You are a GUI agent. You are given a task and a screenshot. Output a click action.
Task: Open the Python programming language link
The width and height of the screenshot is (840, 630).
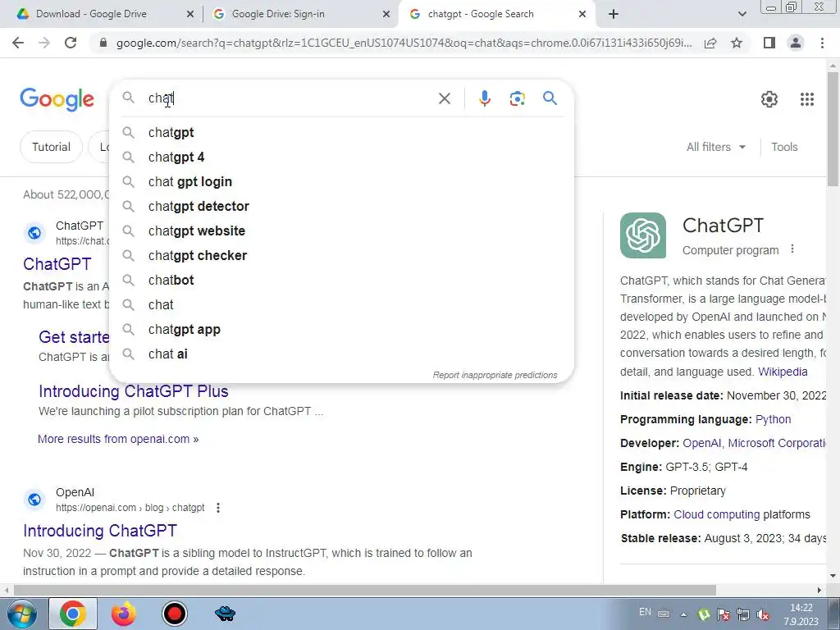tap(773, 419)
